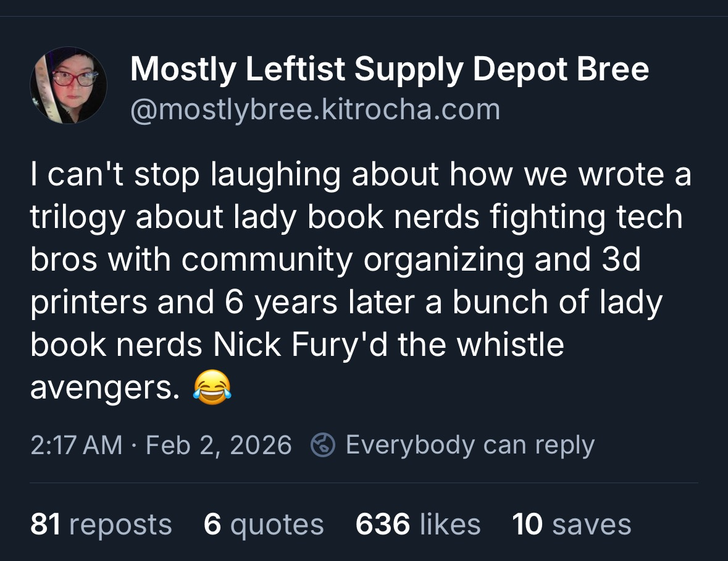Screen dimensions: 728x561
Task: Click the first line of the post text
Action: tap(361, 175)
